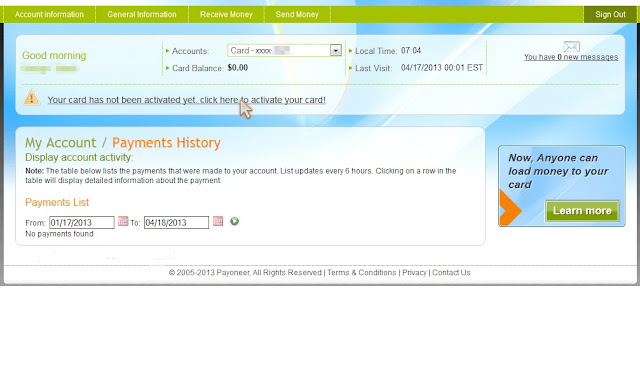Click the Local Time 07:04 value
This screenshot has height=384, width=640.
tap(411, 51)
